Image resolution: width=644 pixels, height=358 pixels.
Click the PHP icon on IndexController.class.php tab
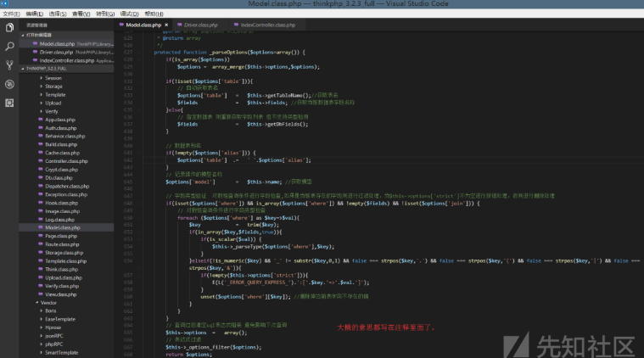236,25
